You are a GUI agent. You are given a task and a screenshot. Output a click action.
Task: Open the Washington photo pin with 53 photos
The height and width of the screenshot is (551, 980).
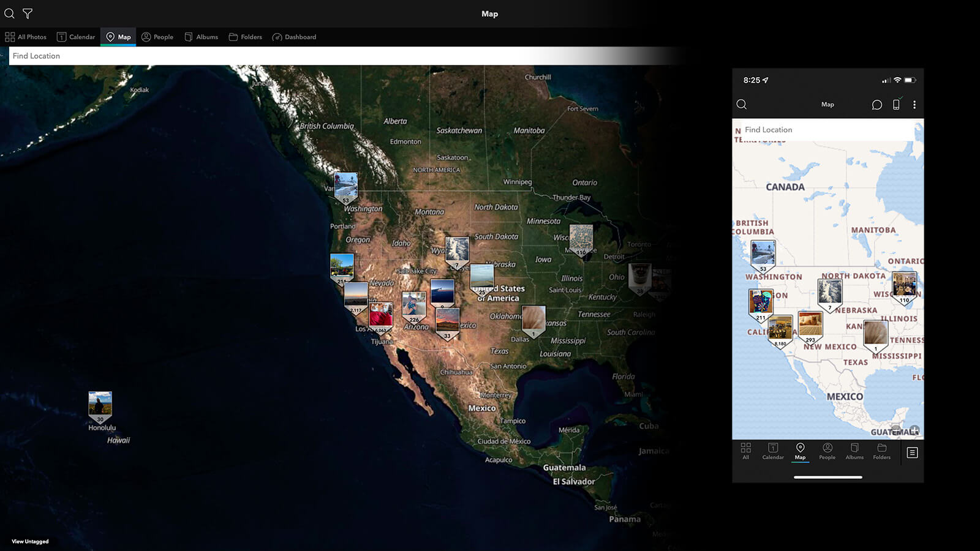[346, 186]
